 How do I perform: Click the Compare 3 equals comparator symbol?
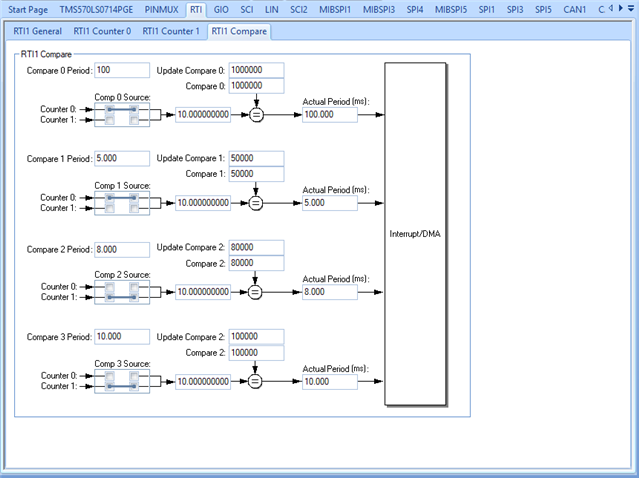255,381
